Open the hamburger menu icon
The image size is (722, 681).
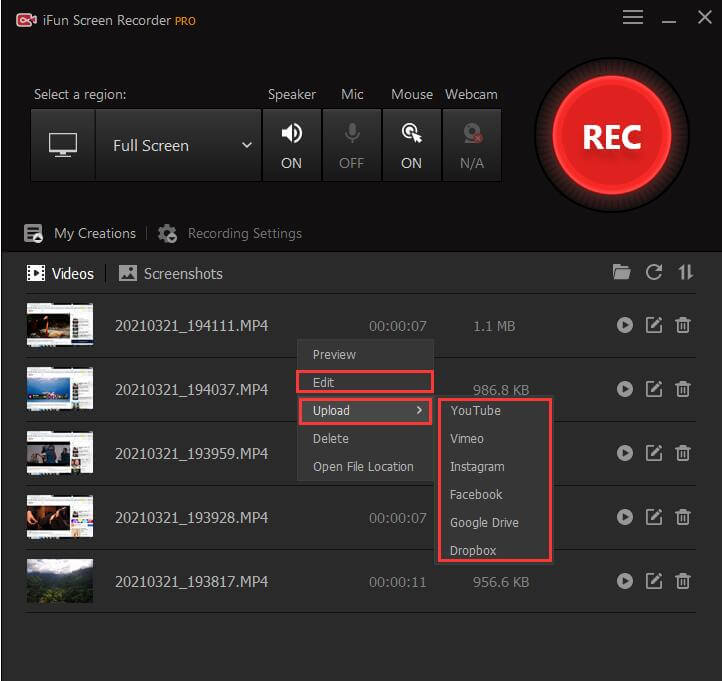click(x=633, y=17)
